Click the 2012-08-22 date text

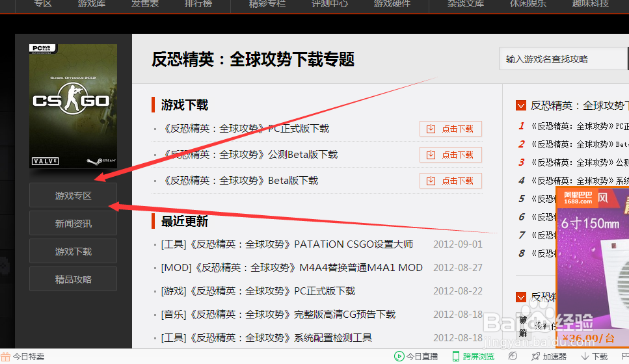coord(458,291)
